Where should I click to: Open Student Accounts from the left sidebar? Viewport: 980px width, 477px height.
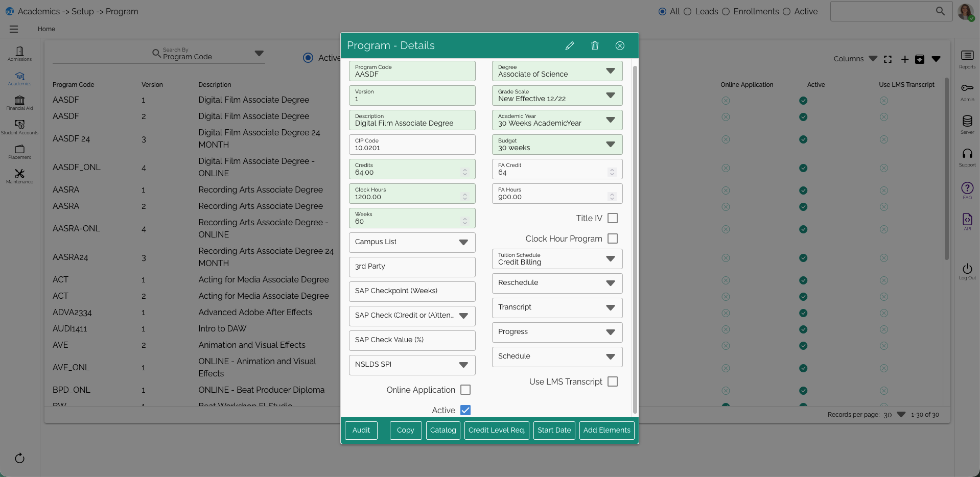tap(19, 127)
